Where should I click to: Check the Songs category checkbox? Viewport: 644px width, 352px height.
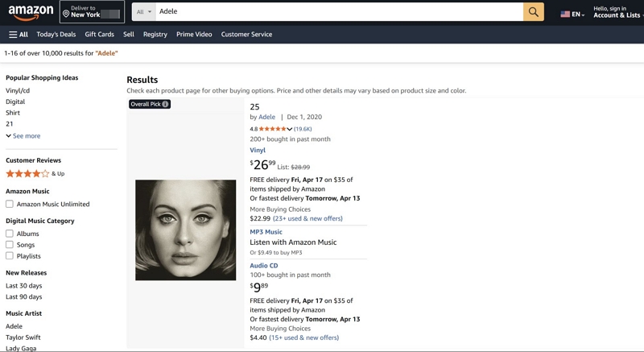point(10,245)
